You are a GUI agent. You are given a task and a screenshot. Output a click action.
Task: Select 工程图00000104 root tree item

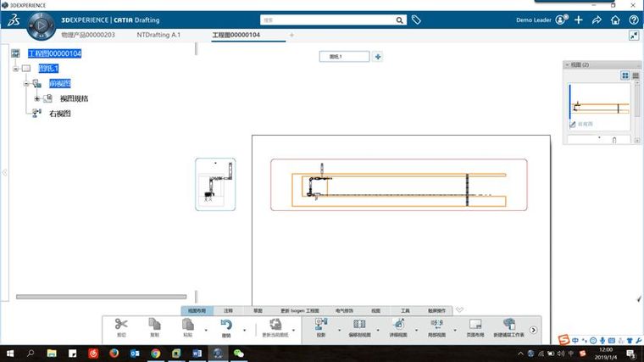click(x=54, y=53)
